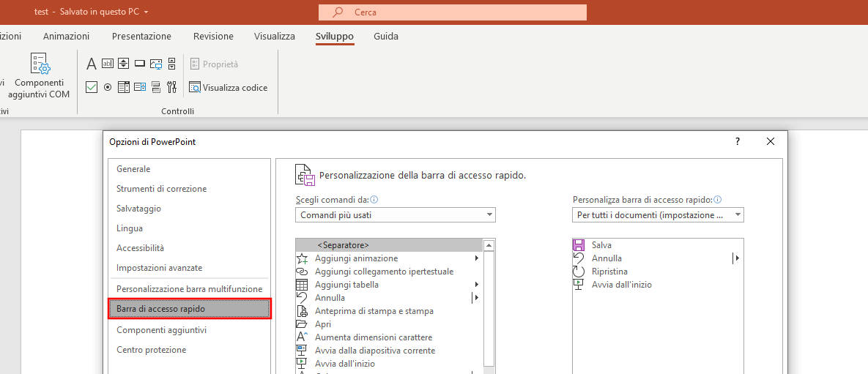Open More Controls (wrench and screwdriver icon)
The height and width of the screenshot is (374, 868).
click(171, 87)
